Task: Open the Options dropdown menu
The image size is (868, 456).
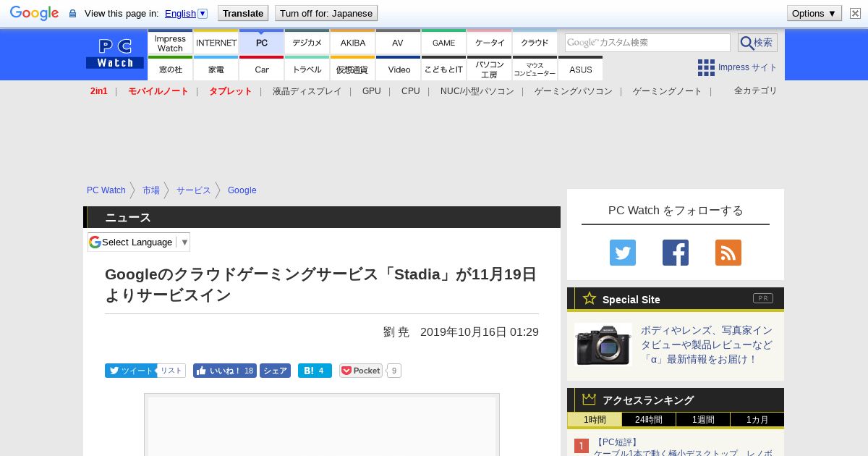Action: [814, 13]
